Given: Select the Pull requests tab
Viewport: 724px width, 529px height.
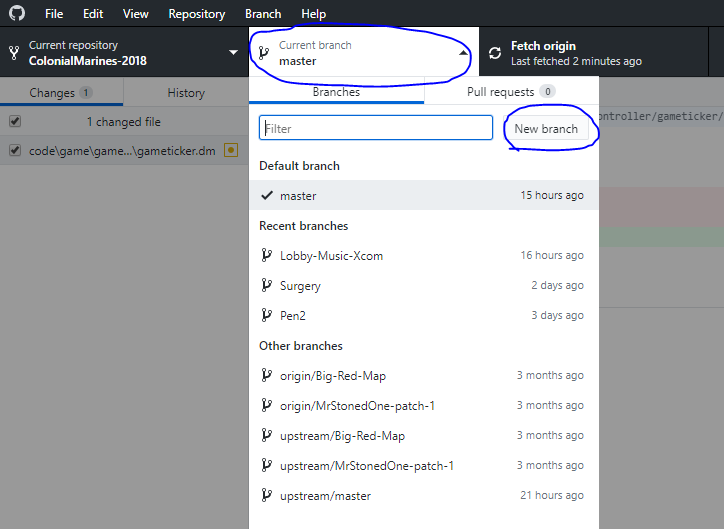Looking at the screenshot, I should tap(511, 91).
